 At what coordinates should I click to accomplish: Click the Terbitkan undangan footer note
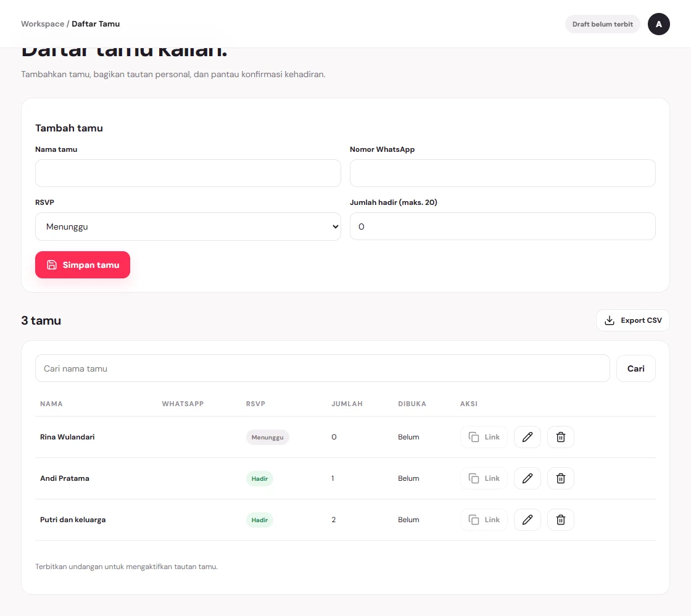click(x=126, y=567)
